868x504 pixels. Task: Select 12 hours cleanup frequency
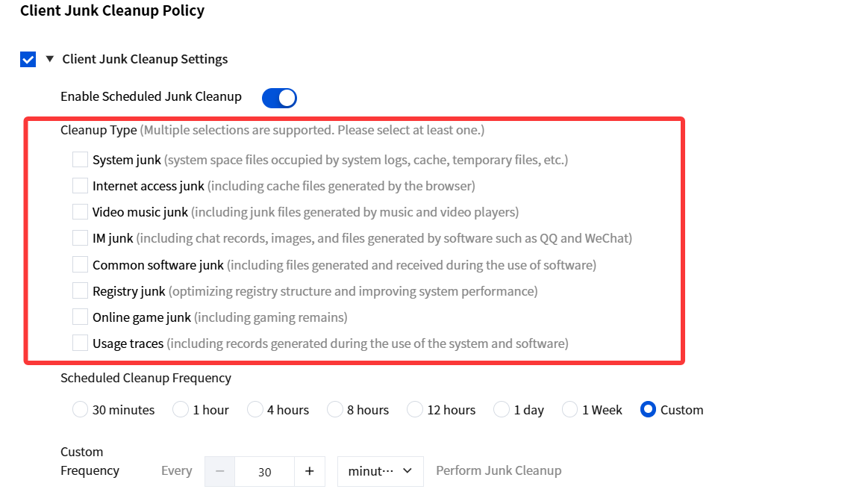tap(415, 409)
